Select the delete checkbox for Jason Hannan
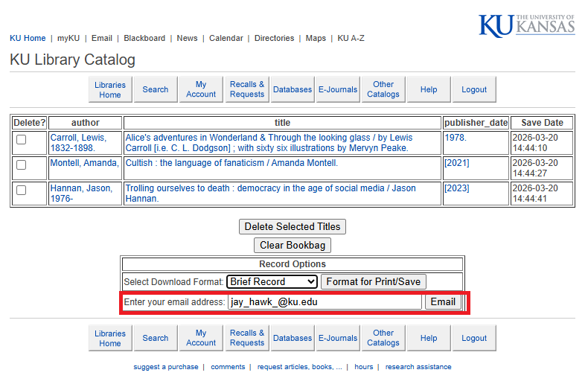588x390 pixels. (22, 190)
